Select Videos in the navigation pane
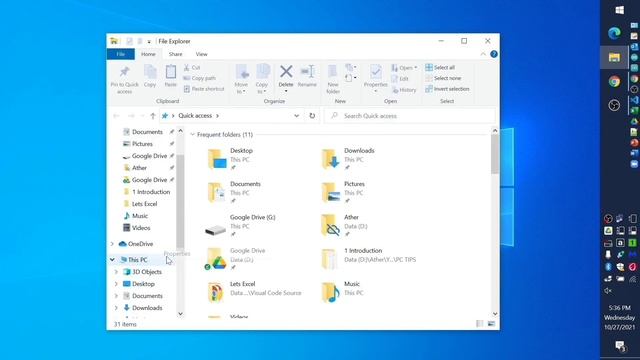The height and width of the screenshot is (360, 640). pyautogui.click(x=141, y=228)
